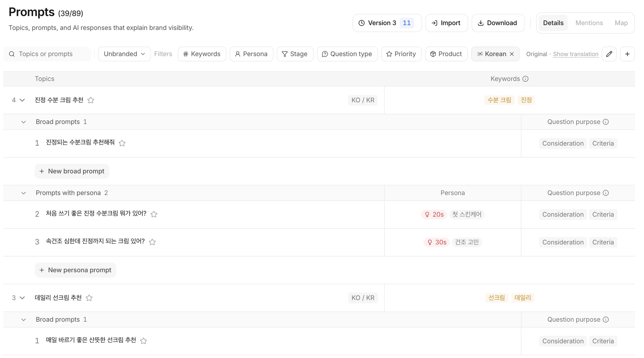Switch to the Map tab
The width and height of the screenshot is (644, 358).
(x=621, y=23)
